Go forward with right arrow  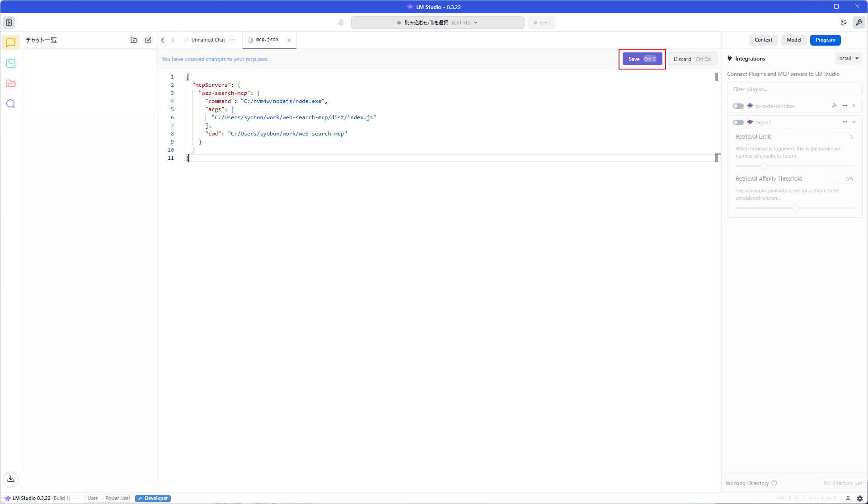[173, 40]
